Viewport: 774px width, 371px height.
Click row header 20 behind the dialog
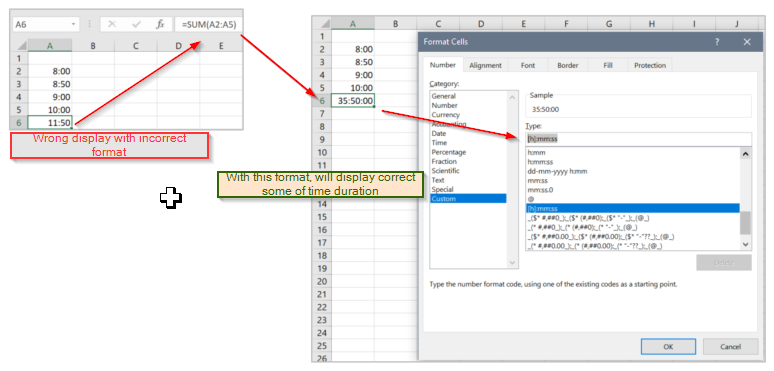pos(322,281)
